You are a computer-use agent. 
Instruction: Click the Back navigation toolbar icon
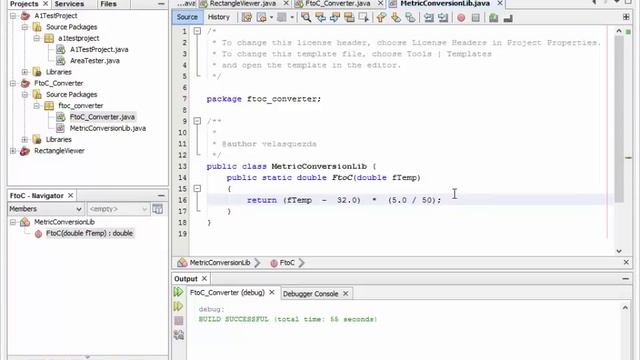point(261,18)
